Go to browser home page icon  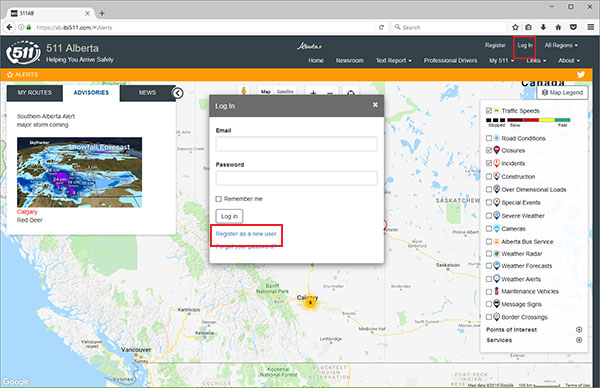pos(558,27)
